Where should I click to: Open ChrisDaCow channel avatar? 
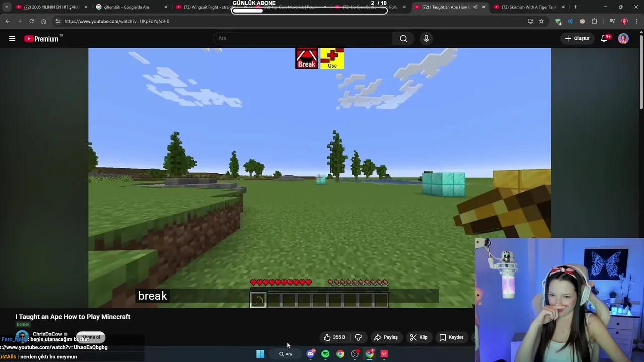tap(22, 337)
